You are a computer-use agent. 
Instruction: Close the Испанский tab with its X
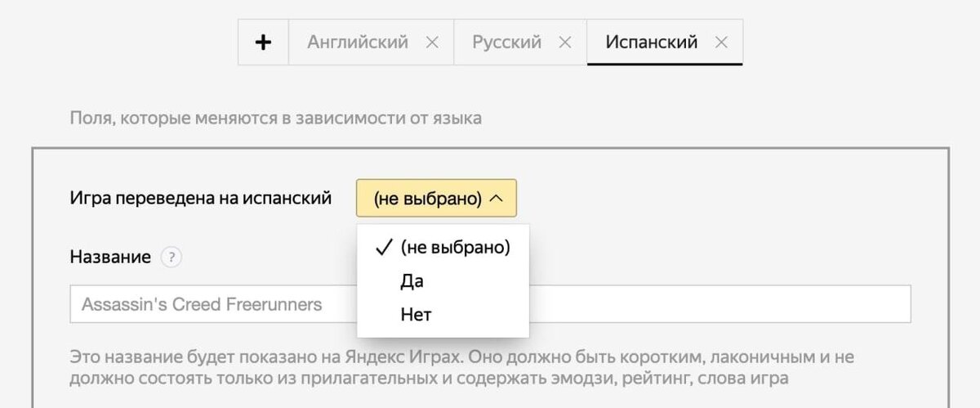pos(721,43)
